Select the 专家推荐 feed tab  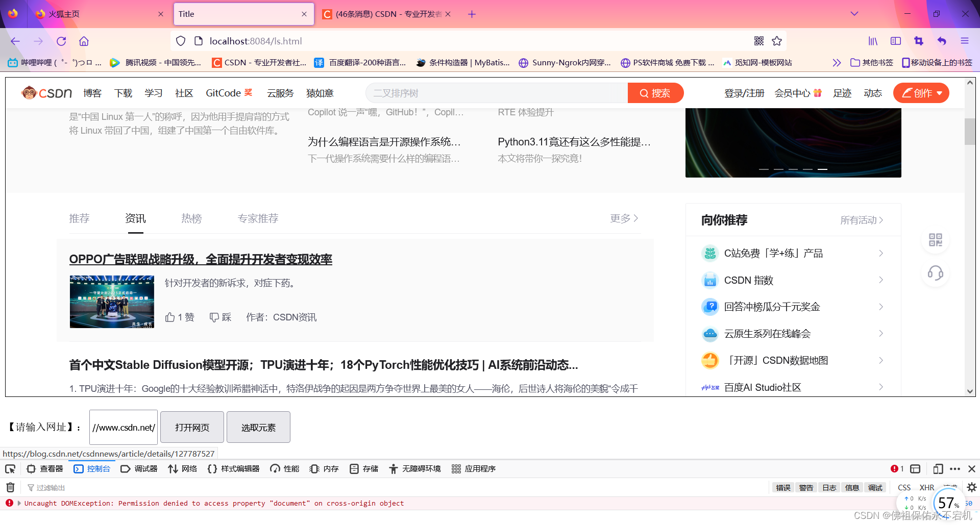point(258,218)
